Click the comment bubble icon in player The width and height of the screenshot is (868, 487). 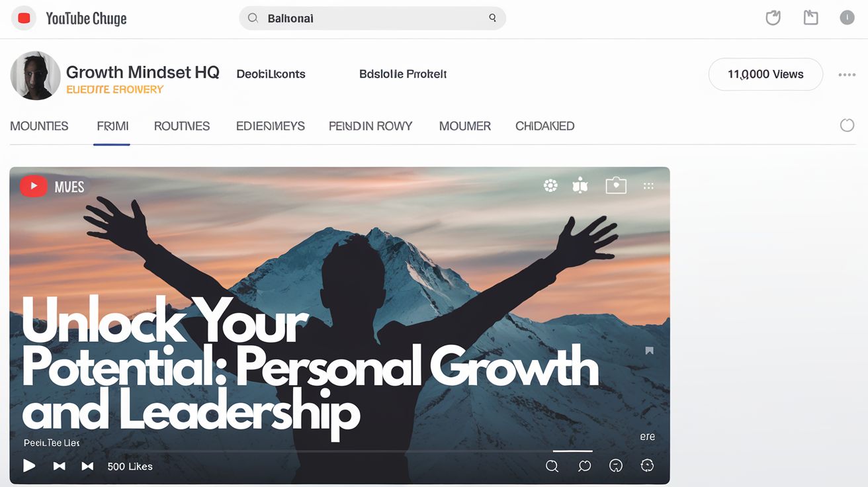click(584, 466)
